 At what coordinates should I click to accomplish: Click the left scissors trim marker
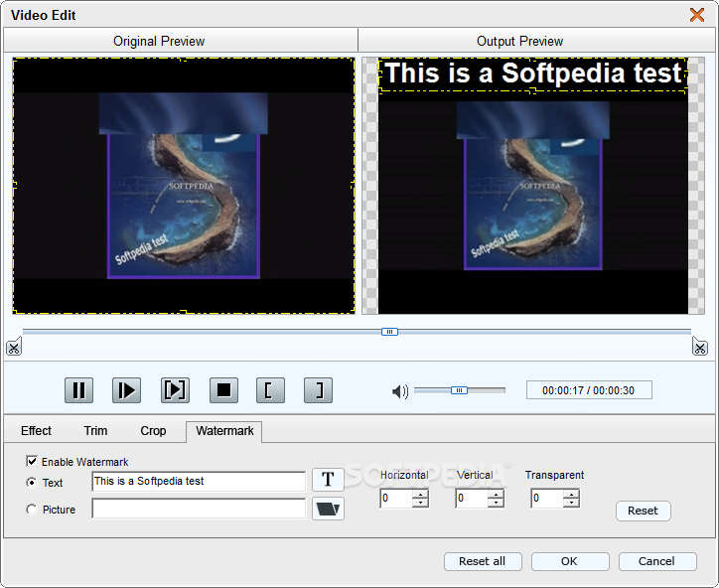[x=14, y=347]
